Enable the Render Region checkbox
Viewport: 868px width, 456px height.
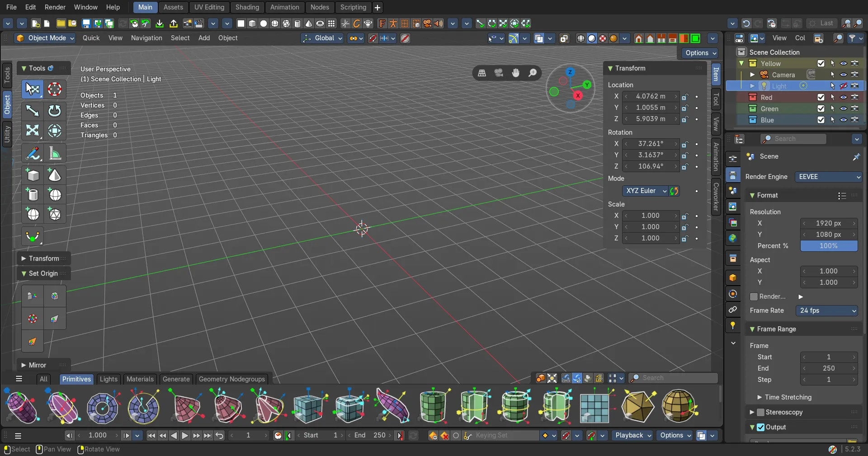coord(754,296)
